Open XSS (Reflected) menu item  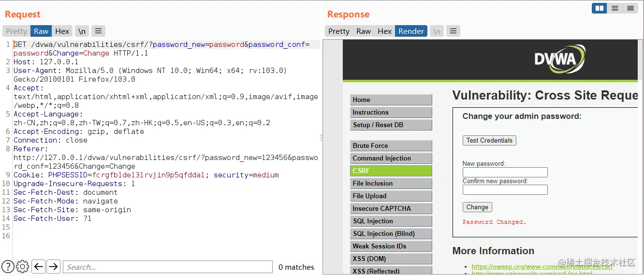[391, 271]
